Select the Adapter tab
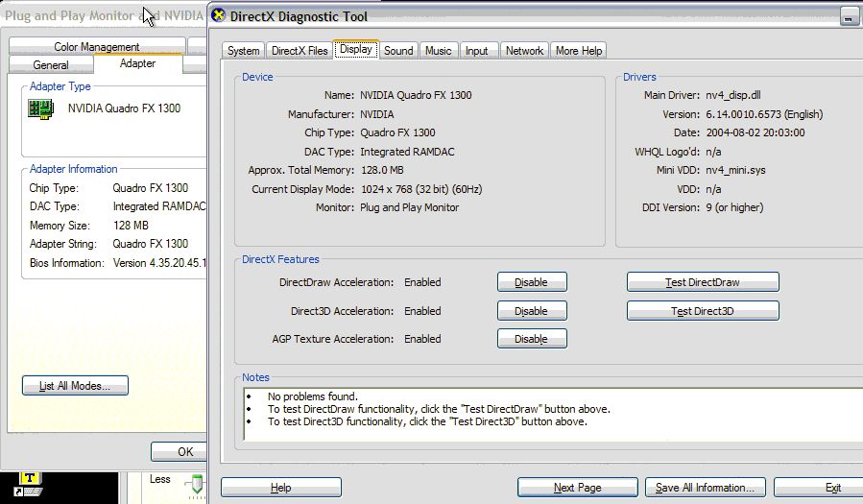Viewport: 863px width, 504px height. [137, 63]
